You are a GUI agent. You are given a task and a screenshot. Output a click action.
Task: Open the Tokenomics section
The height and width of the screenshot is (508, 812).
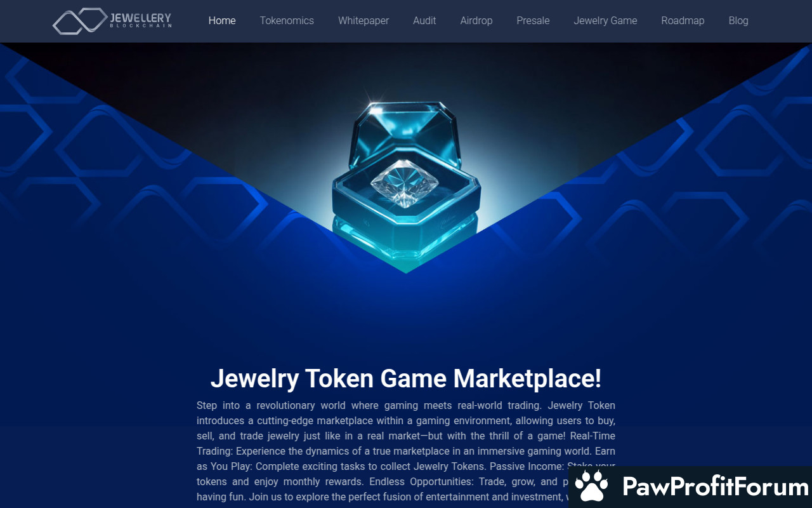(287, 20)
